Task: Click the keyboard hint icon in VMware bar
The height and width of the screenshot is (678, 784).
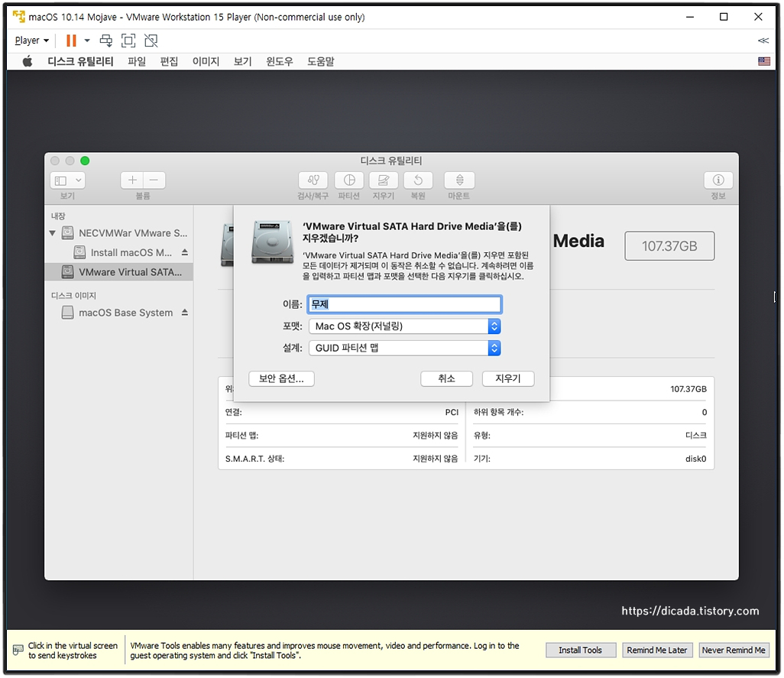Action: [18, 650]
